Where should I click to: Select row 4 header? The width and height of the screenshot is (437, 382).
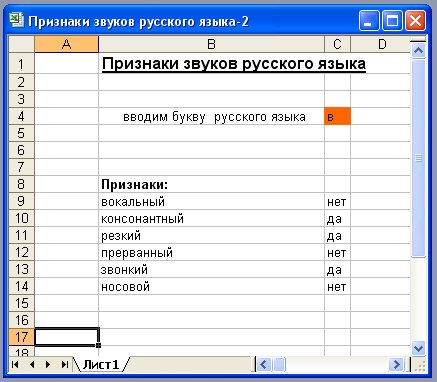(21, 116)
